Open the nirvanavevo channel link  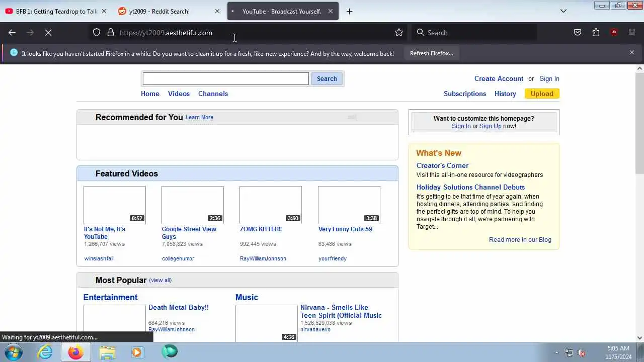[315, 330]
